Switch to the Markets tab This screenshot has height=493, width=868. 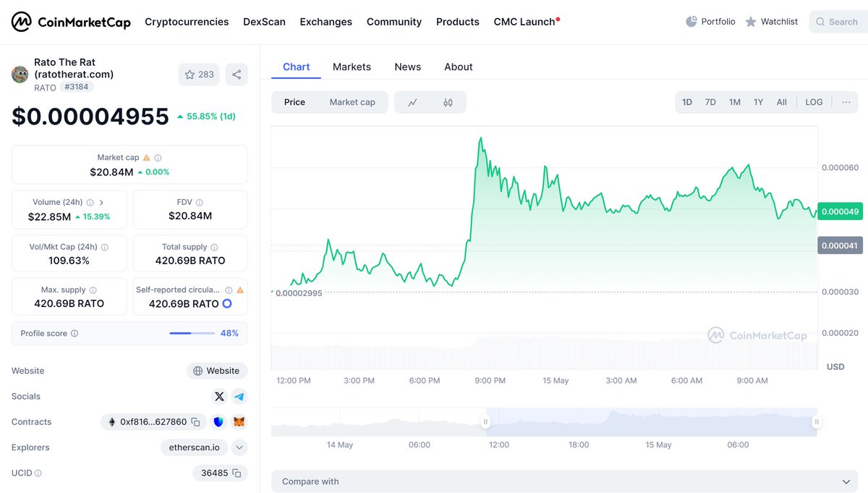coord(352,67)
